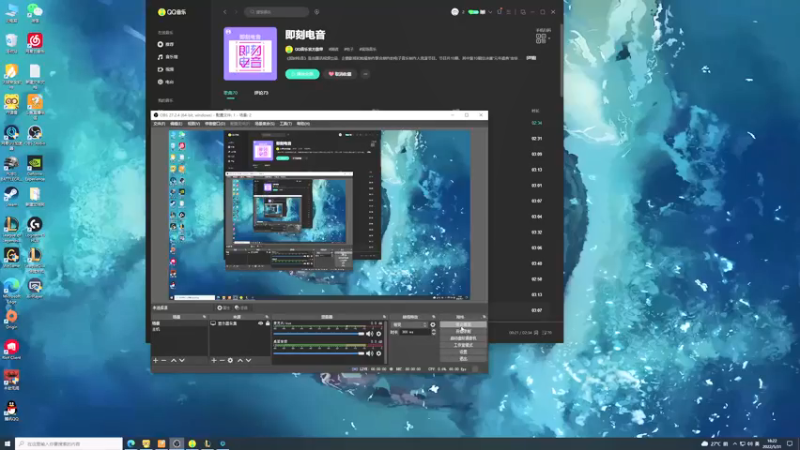Open the more options button on playlist
The width and height of the screenshot is (800, 450).
click(x=365, y=74)
